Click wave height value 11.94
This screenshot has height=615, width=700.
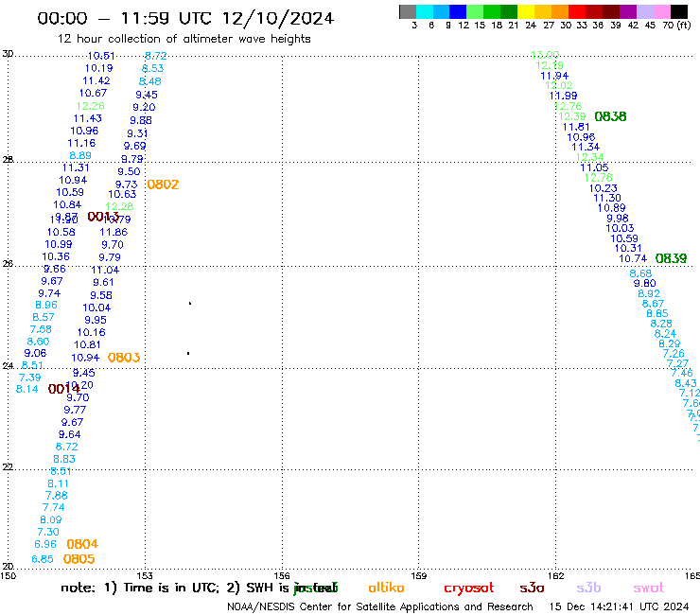pos(554,76)
